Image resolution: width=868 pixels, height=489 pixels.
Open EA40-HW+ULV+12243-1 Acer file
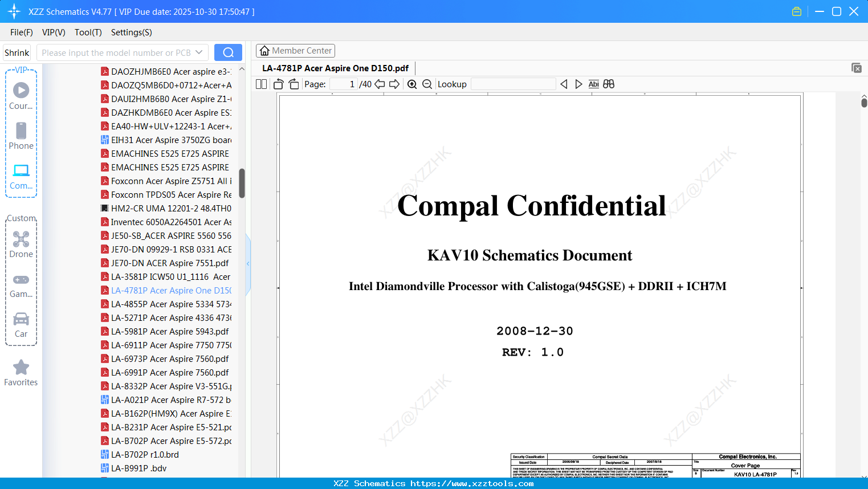[x=166, y=127]
